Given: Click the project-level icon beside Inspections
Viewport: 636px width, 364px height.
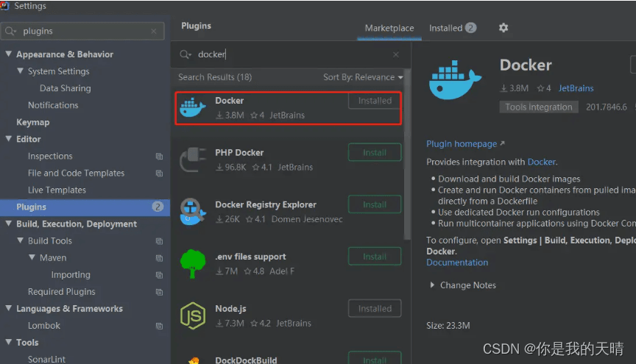Looking at the screenshot, I should coord(160,157).
